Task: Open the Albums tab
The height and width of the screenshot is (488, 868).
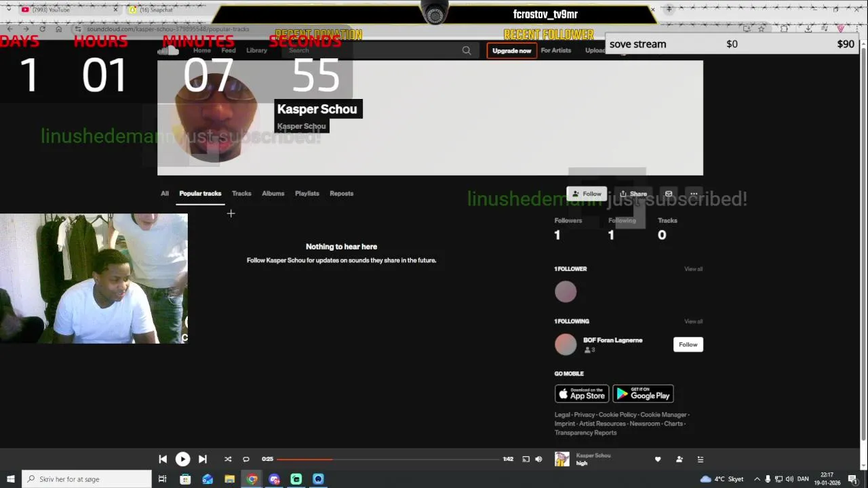Action: click(273, 193)
